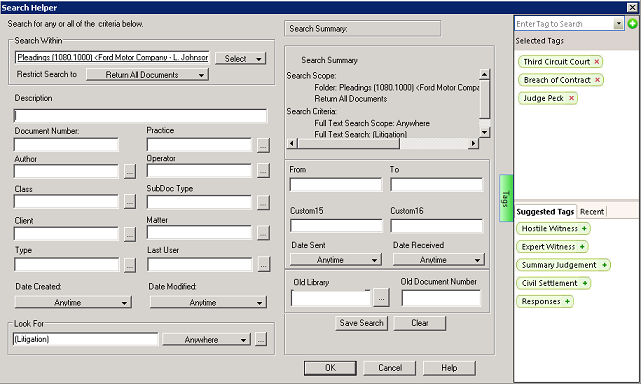Click the To input field
641x384 pixels.
pyautogui.click(x=437, y=185)
